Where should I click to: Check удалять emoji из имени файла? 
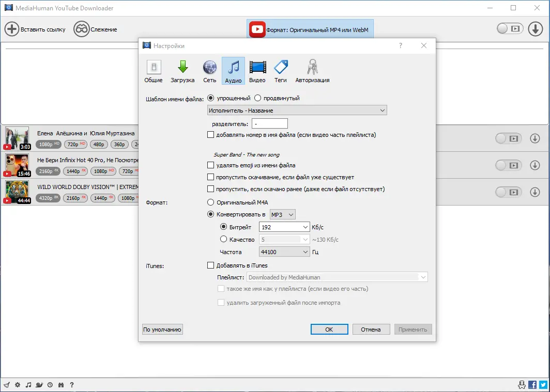210,165
